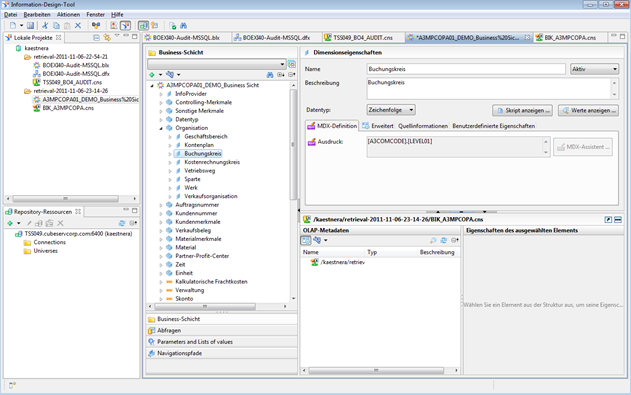Image resolution: width=631 pixels, height=395 pixels.
Task: Open the Bearbeiten menu
Action: pyautogui.click(x=37, y=14)
